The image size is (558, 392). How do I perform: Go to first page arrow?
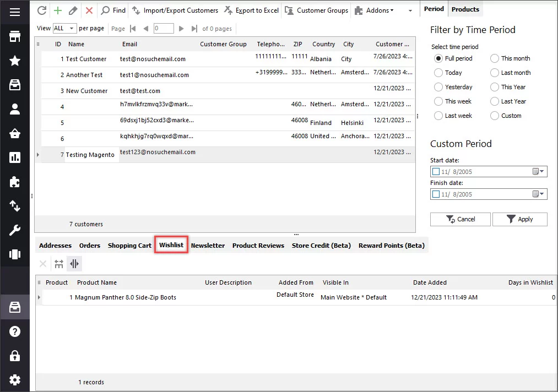pos(133,29)
